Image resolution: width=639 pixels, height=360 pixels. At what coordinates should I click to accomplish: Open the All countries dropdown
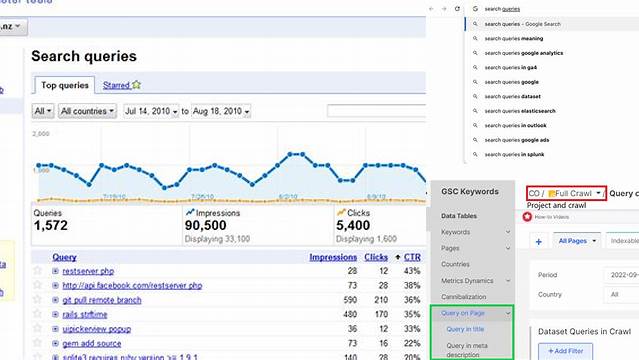(x=87, y=111)
